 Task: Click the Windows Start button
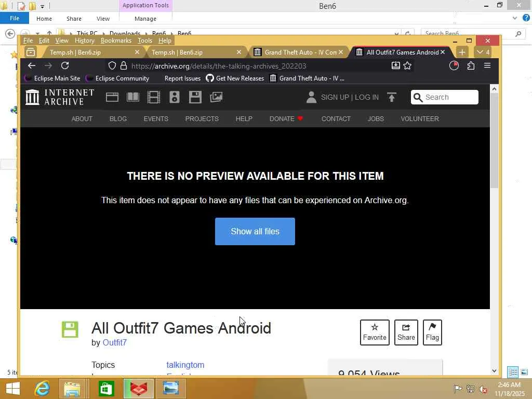click(13, 389)
